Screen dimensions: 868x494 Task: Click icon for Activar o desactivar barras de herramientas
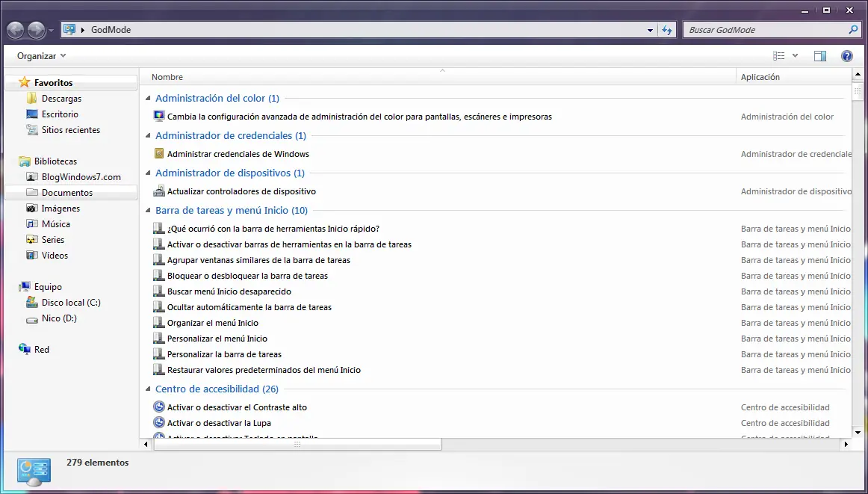coord(159,244)
